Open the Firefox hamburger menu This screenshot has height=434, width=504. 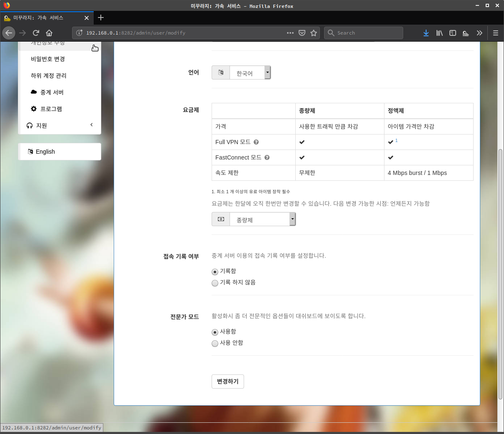(x=495, y=33)
